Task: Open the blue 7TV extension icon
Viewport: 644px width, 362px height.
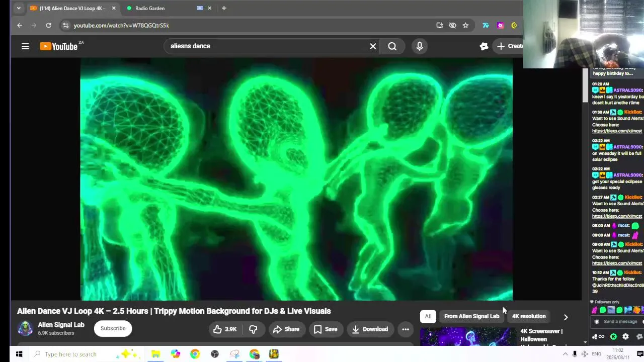Action: (x=486, y=25)
